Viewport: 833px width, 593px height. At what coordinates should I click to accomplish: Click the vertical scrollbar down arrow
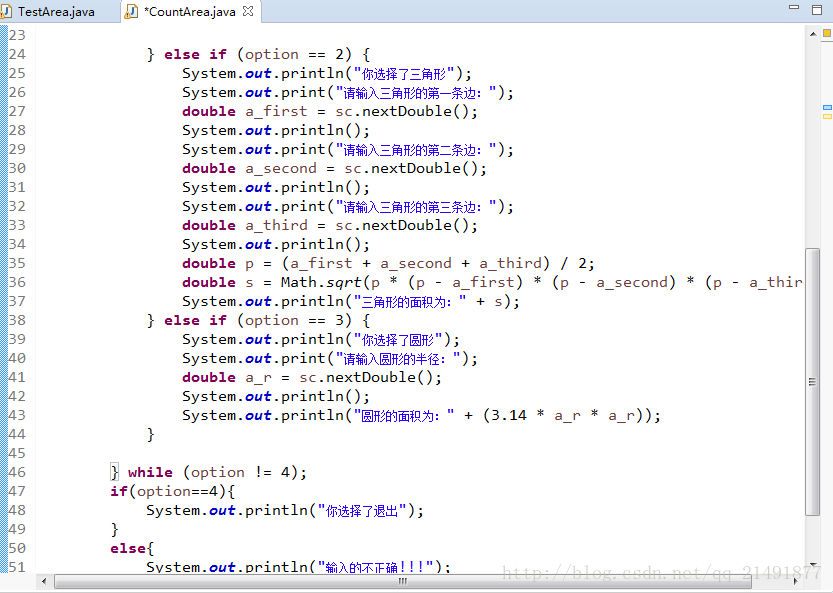pos(813,564)
